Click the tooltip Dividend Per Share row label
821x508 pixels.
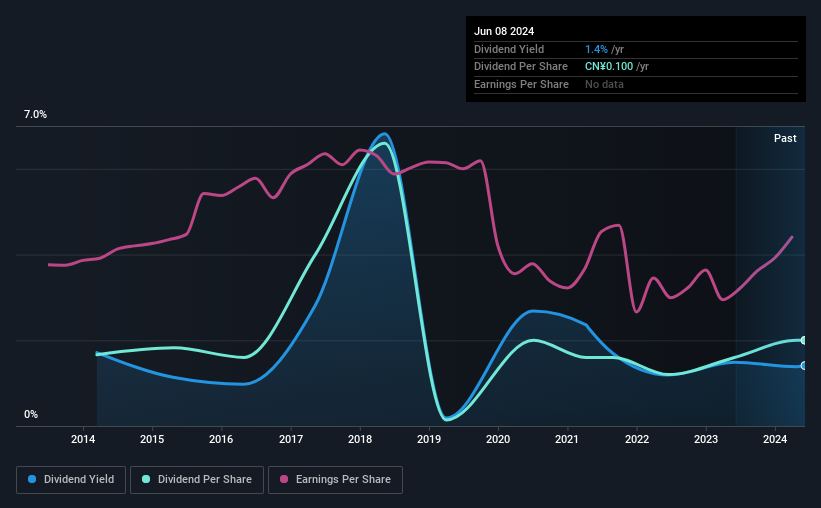click(521, 67)
